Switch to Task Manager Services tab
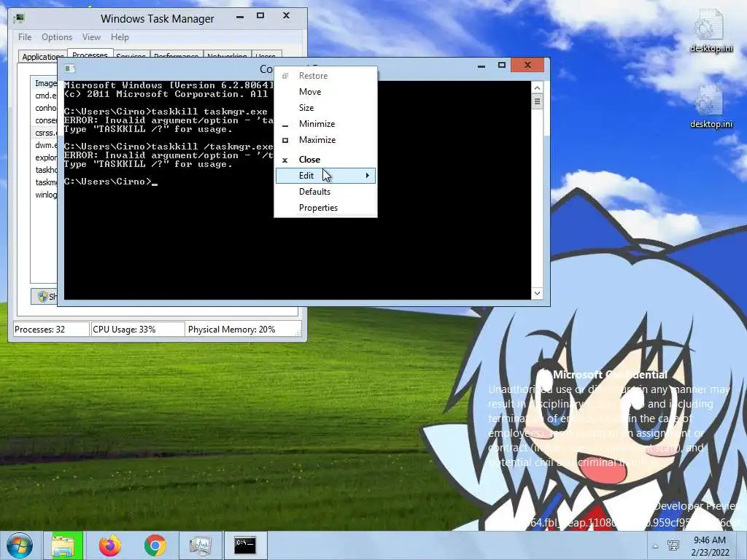The width and height of the screenshot is (747, 560). [x=131, y=55]
